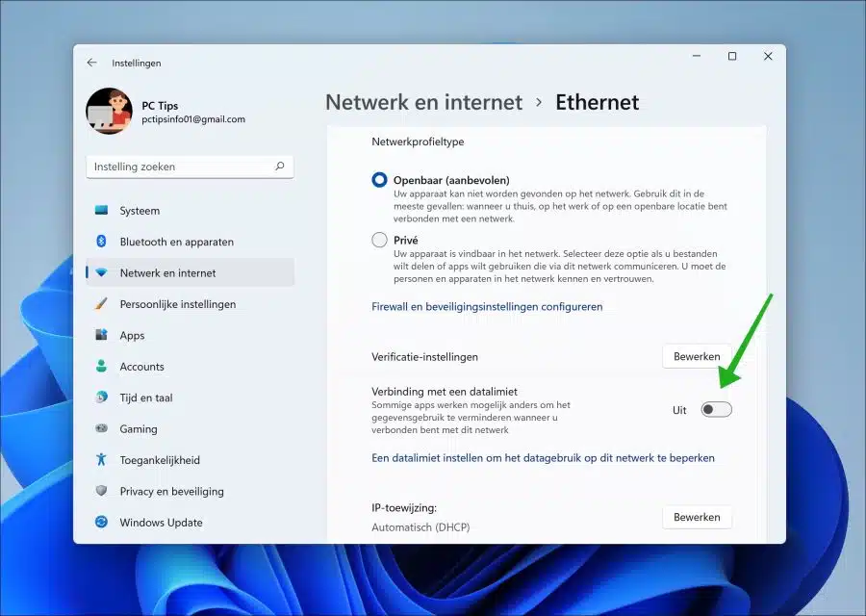
Task: Click the Windows Update sync icon
Action: tap(101, 522)
